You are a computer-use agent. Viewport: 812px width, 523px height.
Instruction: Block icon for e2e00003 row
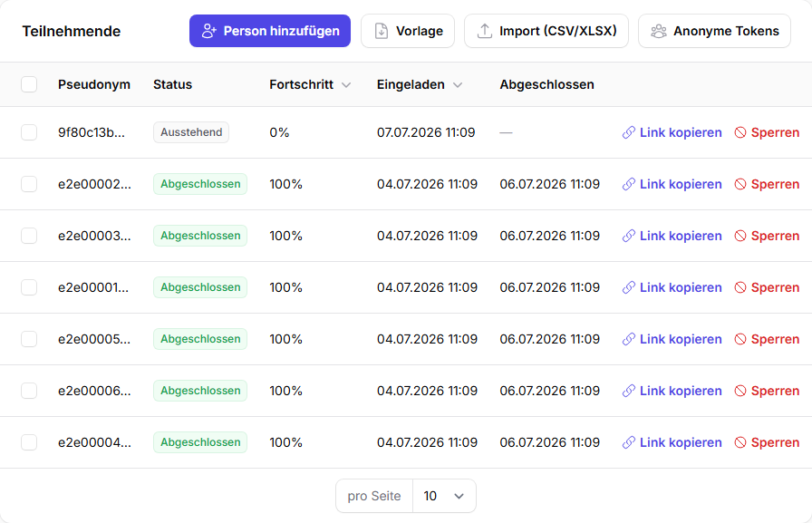[740, 237]
